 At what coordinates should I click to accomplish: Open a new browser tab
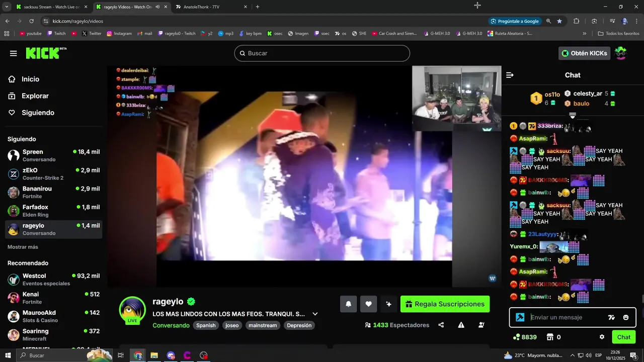pyautogui.click(x=258, y=7)
